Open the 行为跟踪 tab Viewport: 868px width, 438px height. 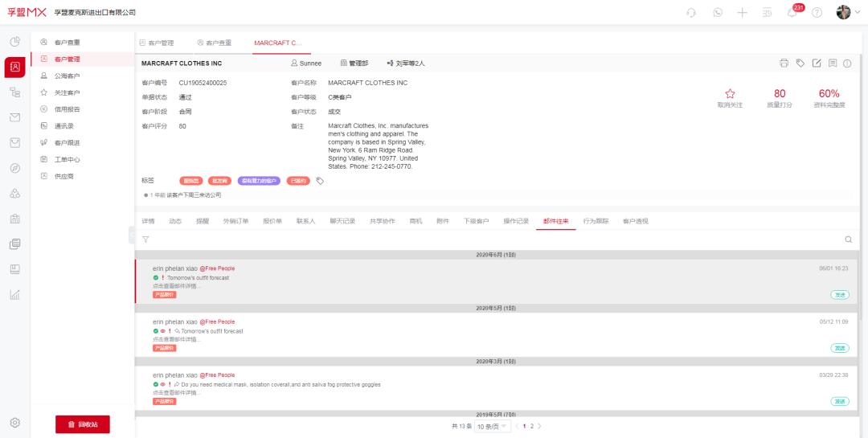pos(596,221)
